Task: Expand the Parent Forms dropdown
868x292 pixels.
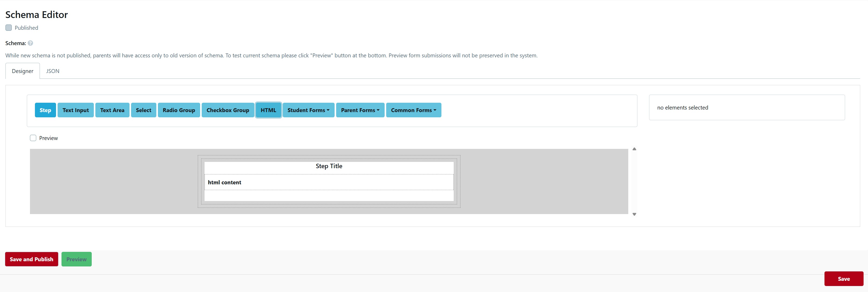Action: (360, 110)
